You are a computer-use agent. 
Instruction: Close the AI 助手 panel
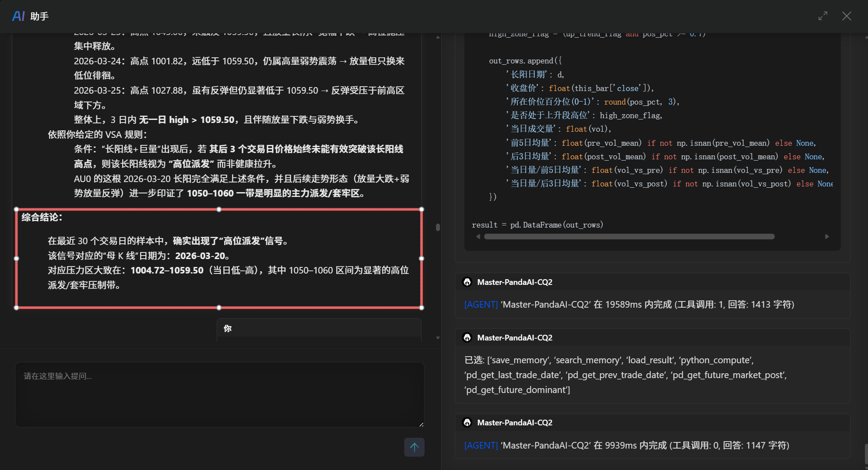[x=847, y=16]
